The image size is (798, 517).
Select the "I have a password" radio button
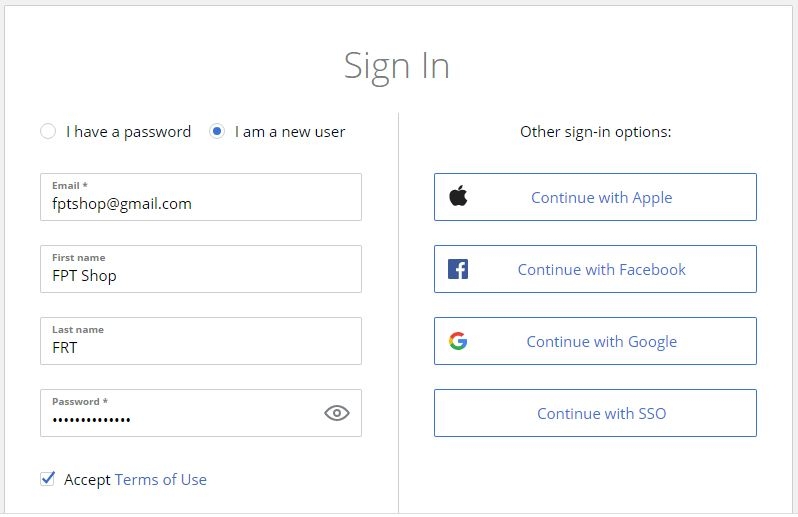point(48,131)
